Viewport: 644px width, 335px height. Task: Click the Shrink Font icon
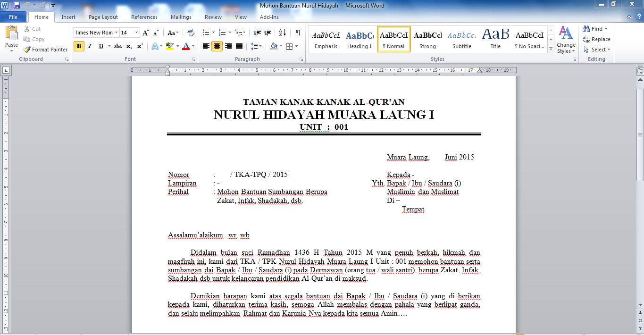156,33
